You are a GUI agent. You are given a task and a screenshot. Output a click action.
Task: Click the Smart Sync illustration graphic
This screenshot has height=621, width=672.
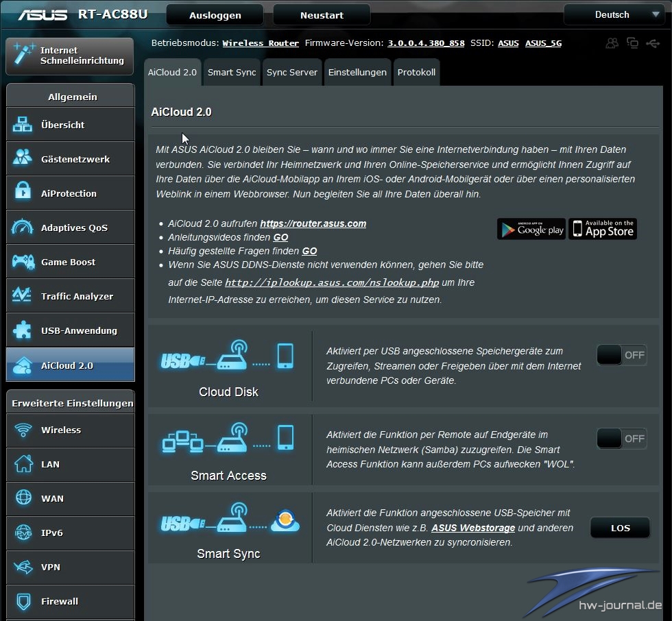(230, 517)
